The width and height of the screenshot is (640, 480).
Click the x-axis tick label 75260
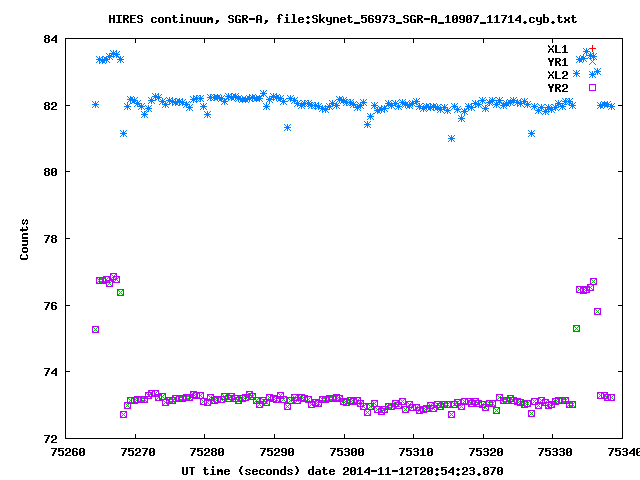pyautogui.click(x=68, y=452)
